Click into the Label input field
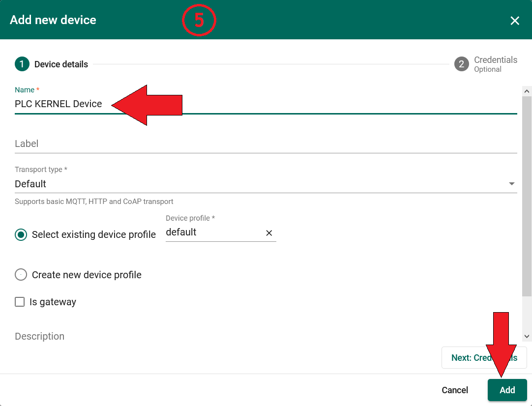Image resolution: width=532 pixels, height=406 pixels. 266,144
